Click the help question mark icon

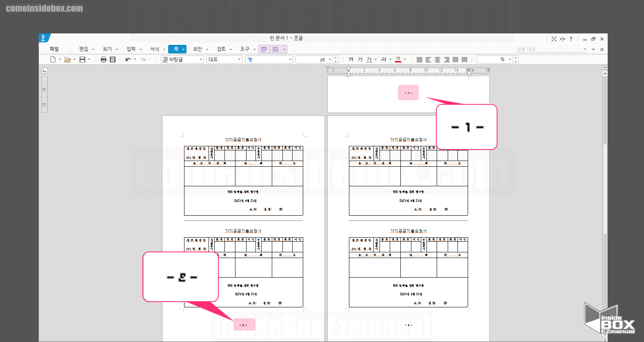(x=571, y=39)
